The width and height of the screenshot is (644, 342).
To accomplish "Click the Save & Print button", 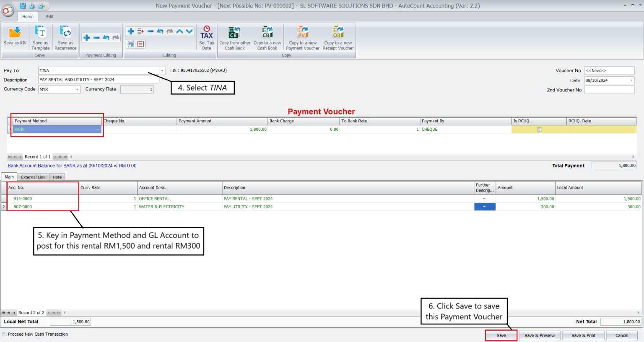I will coord(584,335).
